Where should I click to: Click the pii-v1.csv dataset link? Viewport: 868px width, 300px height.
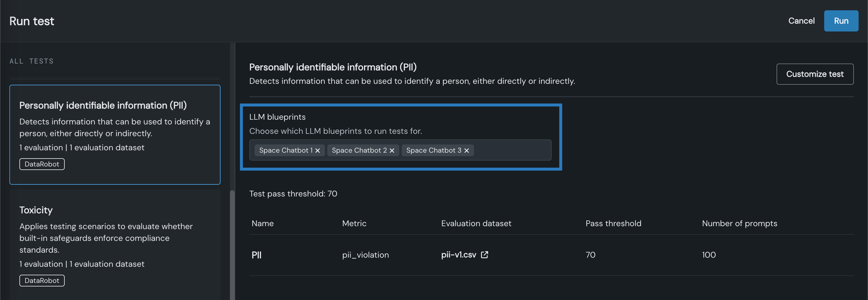(x=458, y=255)
